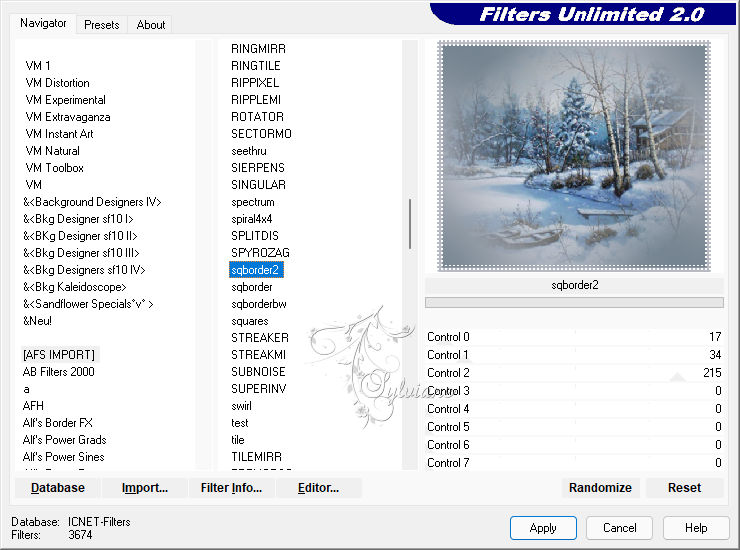Select &<Bkg Designers sf10 IV> category
Image resolution: width=740 pixels, height=550 pixels.
[x=84, y=270]
